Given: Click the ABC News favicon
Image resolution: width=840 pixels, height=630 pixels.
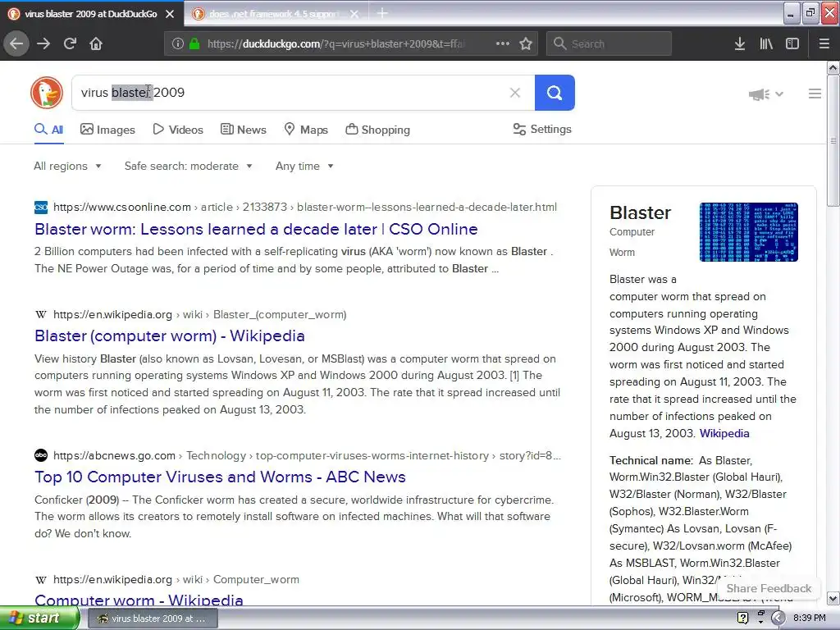Looking at the screenshot, I should [41, 455].
